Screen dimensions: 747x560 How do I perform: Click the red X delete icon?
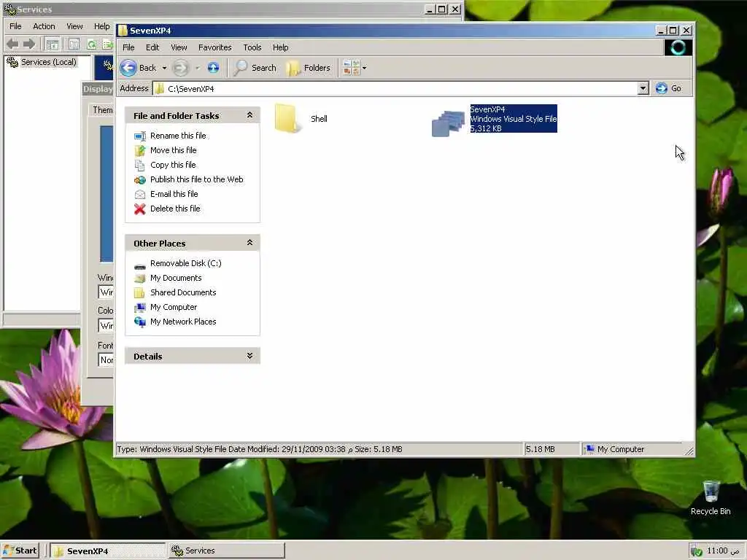pyautogui.click(x=139, y=209)
